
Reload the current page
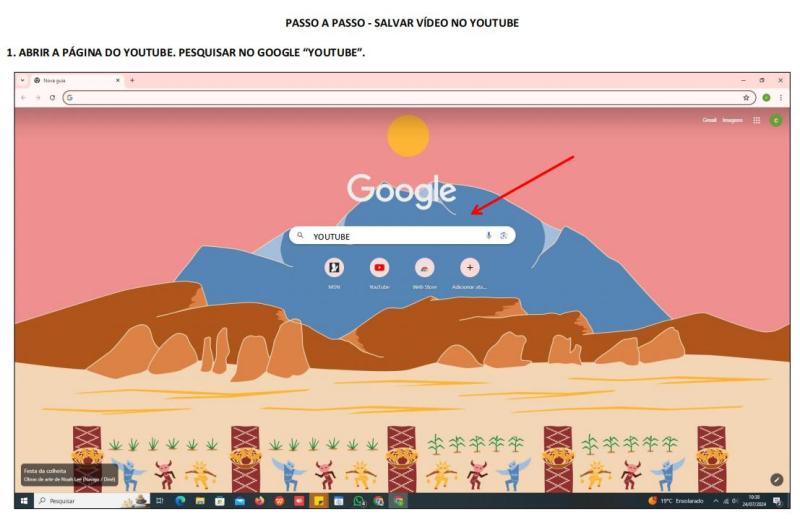[x=52, y=97]
